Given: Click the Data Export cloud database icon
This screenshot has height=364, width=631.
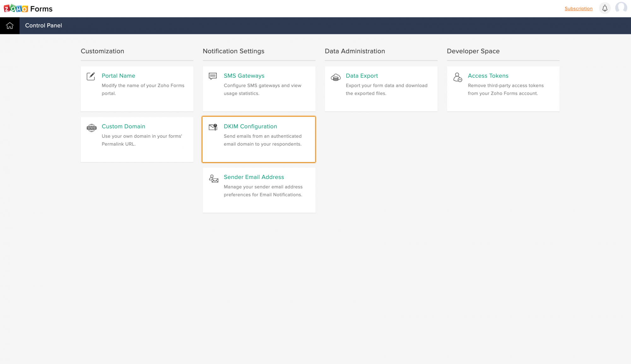Looking at the screenshot, I should tap(336, 77).
